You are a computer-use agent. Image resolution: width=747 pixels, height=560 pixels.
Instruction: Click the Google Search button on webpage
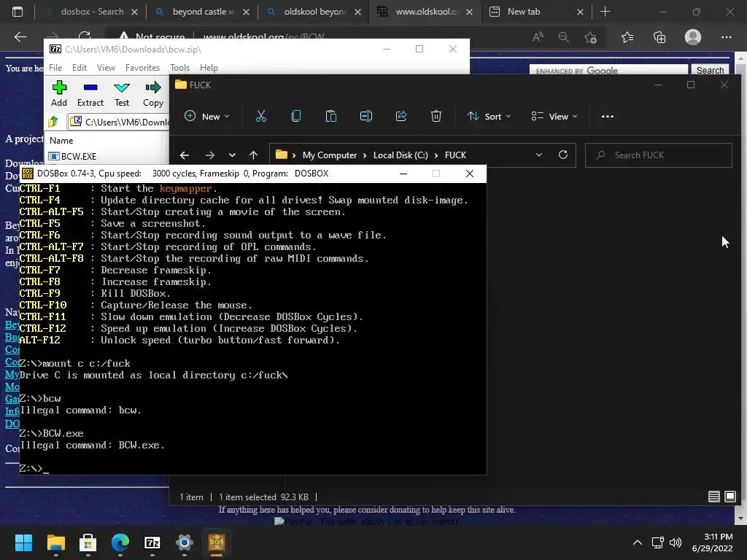pyautogui.click(x=710, y=70)
